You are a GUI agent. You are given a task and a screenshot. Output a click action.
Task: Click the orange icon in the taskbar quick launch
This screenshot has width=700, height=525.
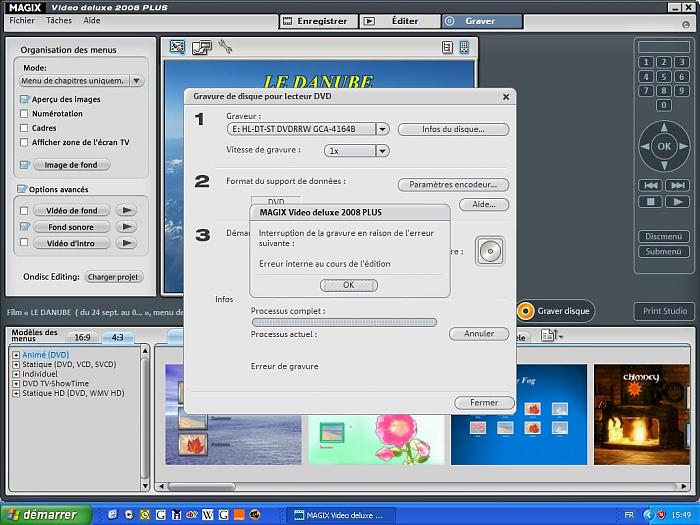[239, 515]
